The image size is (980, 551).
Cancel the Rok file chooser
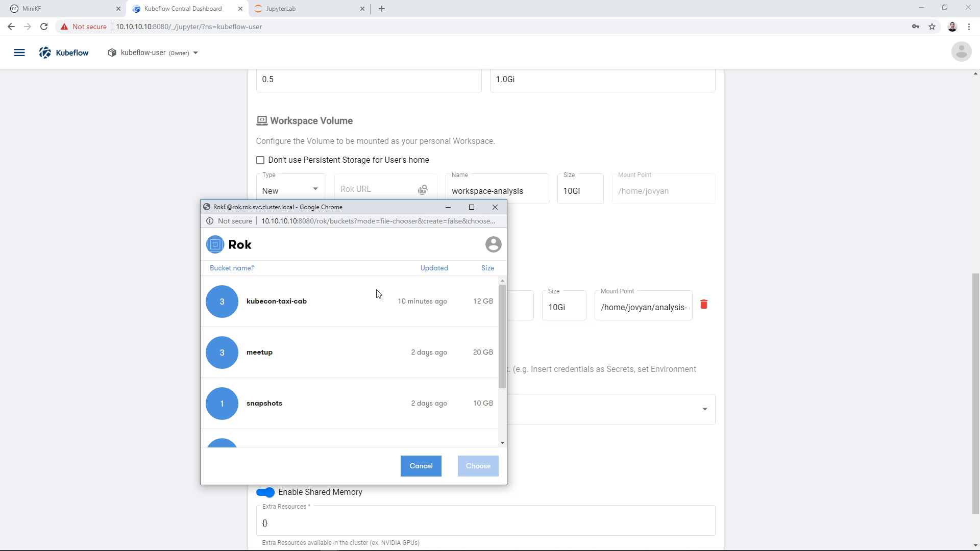[x=421, y=466]
